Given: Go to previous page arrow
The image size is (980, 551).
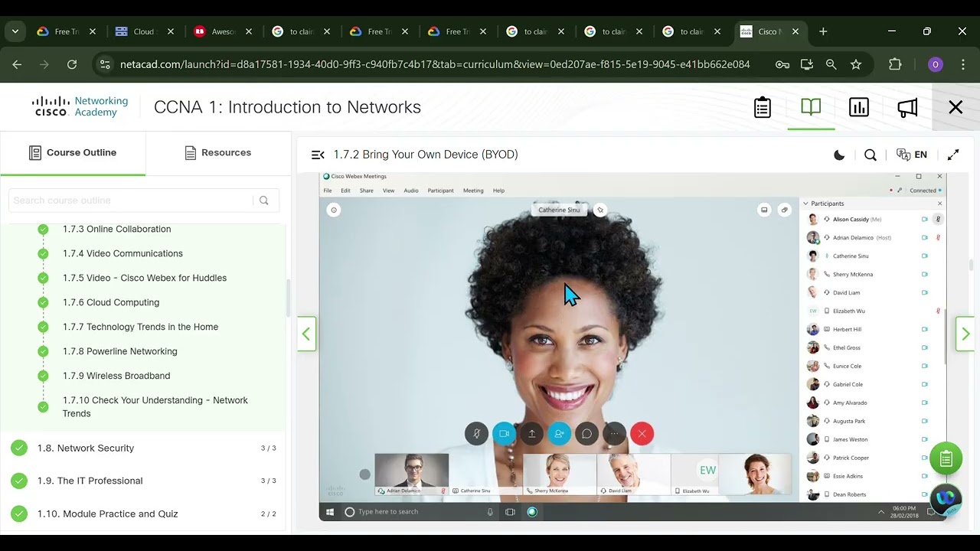Looking at the screenshot, I should (306, 334).
